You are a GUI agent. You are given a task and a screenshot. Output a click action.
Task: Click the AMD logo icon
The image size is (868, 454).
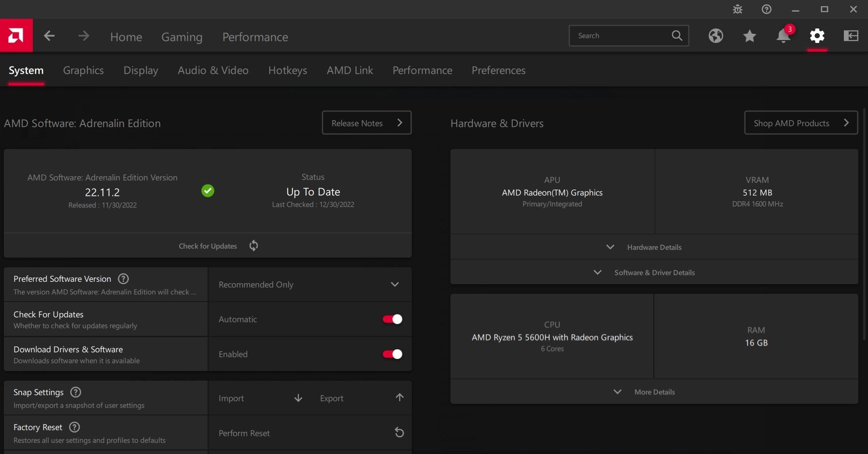pyautogui.click(x=16, y=35)
